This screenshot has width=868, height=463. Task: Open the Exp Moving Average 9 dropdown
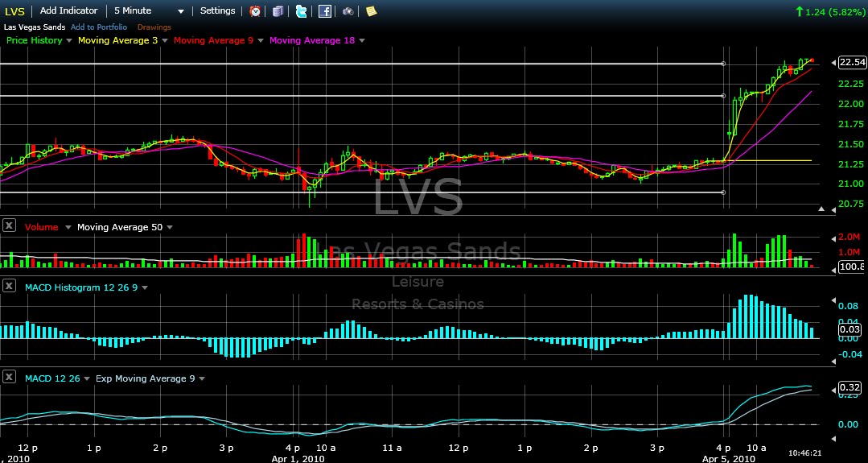click(202, 378)
